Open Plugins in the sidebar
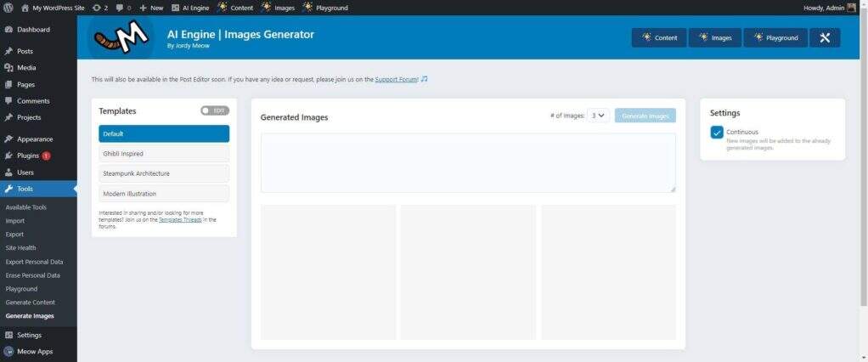 pyautogui.click(x=28, y=156)
